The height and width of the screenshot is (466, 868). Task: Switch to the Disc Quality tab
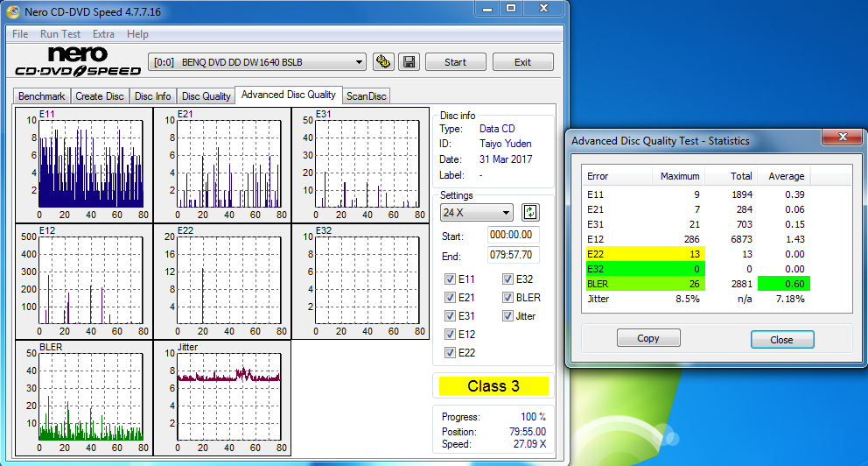pos(206,96)
